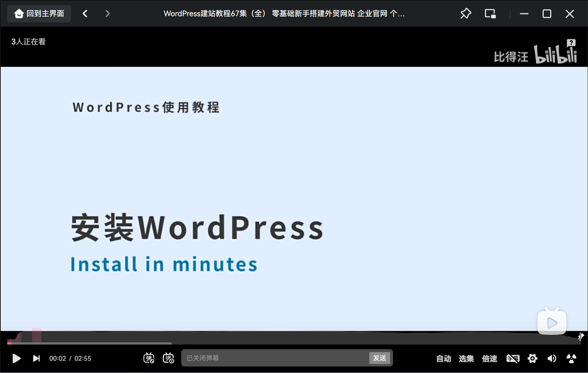Click the video progress bar

tap(294, 343)
